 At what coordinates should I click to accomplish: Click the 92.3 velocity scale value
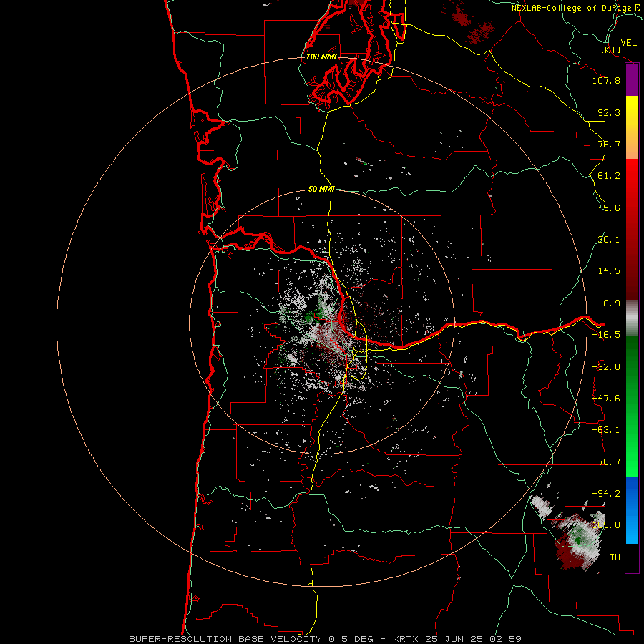(609, 112)
